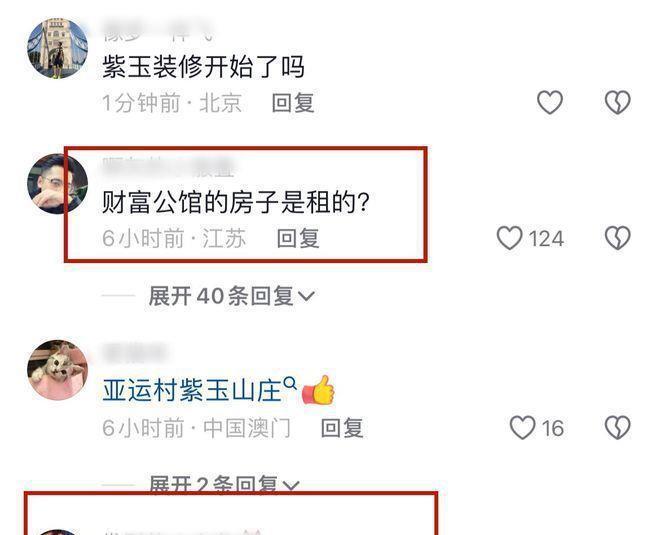Like the 财富公馆 comment with 124 likes
This screenshot has height=535, width=660.
[510, 238]
